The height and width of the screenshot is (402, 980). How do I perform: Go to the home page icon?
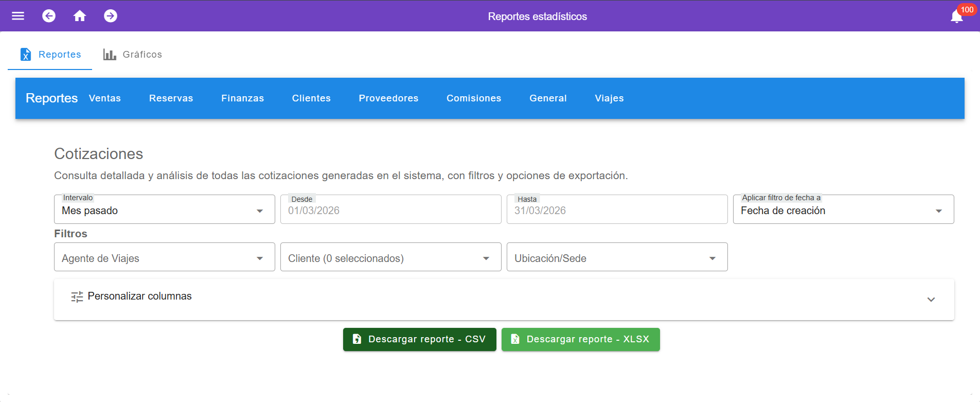[80, 16]
